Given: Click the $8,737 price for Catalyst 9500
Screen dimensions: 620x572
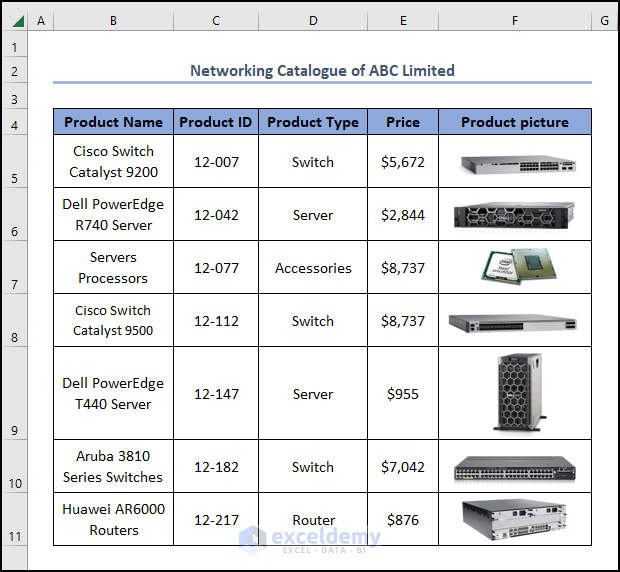Looking at the screenshot, I should tap(403, 320).
